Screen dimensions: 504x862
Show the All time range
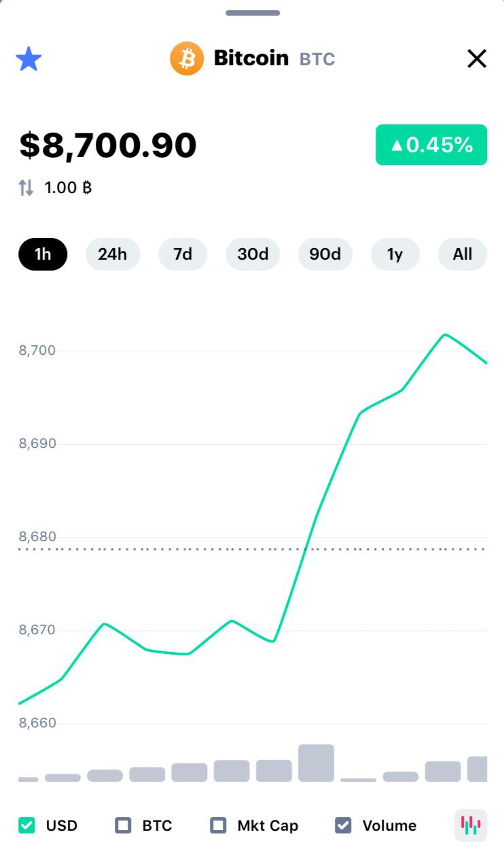coord(463,254)
